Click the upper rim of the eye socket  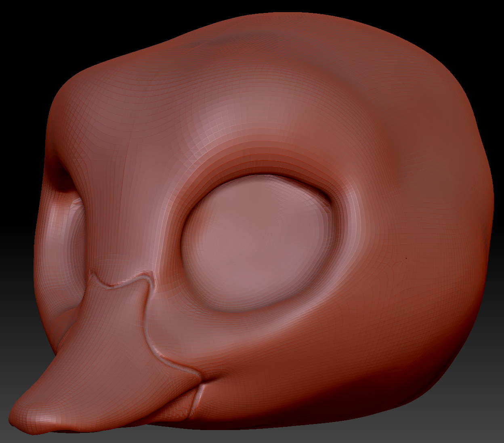tap(258, 172)
